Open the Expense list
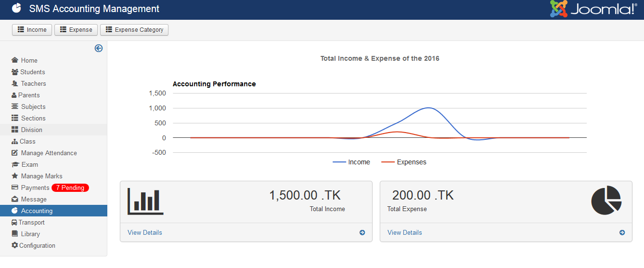Viewport: 644px width, 268px height. point(76,30)
